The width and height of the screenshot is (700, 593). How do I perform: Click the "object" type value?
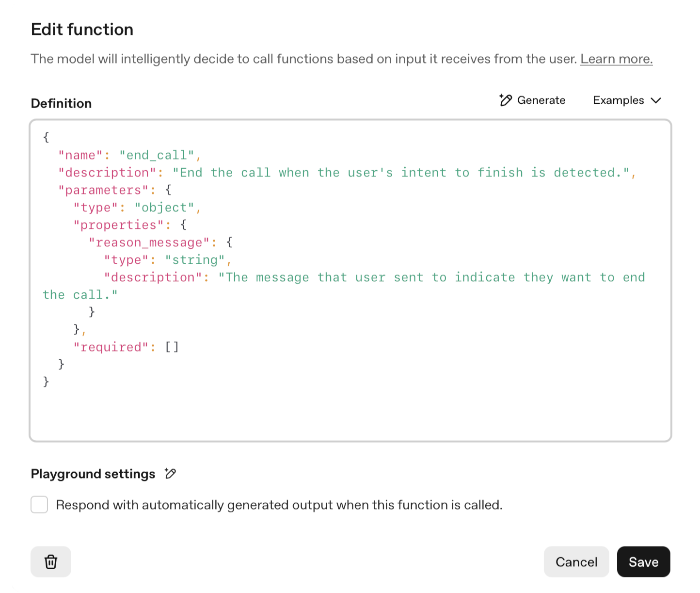[x=164, y=208]
